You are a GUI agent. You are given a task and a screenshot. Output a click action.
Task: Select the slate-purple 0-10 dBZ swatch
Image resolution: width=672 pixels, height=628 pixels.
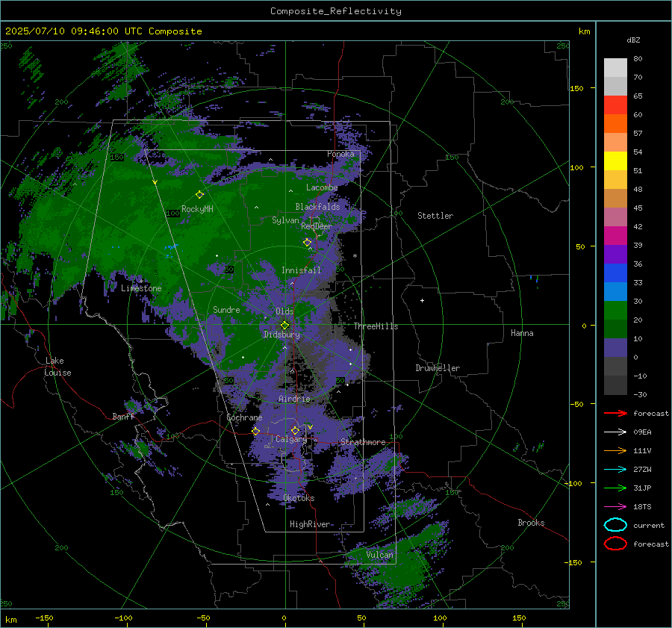(615, 348)
